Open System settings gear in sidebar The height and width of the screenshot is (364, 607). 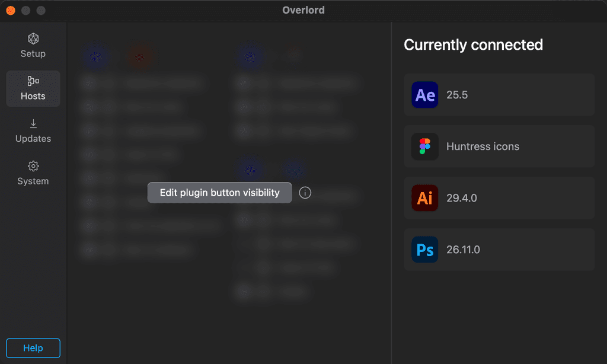click(x=33, y=174)
